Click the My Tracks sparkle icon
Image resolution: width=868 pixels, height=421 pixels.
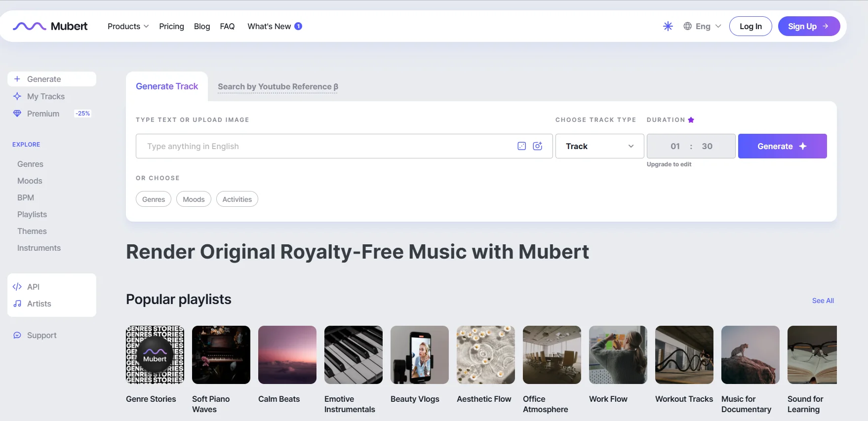pyautogui.click(x=17, y=96)
